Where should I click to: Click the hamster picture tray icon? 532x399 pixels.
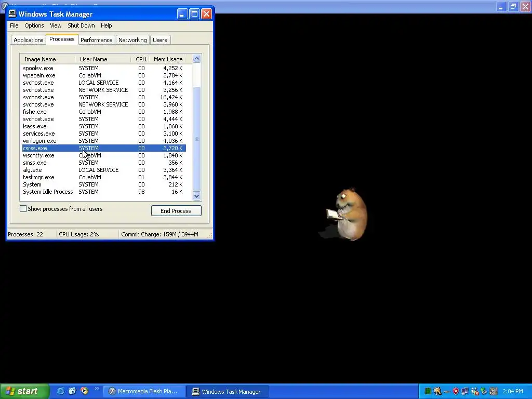(x=494, y=391)
